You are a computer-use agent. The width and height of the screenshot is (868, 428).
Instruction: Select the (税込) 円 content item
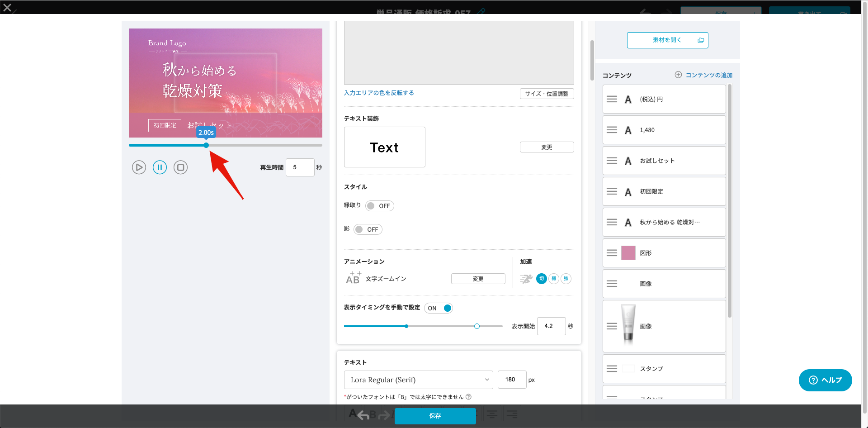(664, 99)
